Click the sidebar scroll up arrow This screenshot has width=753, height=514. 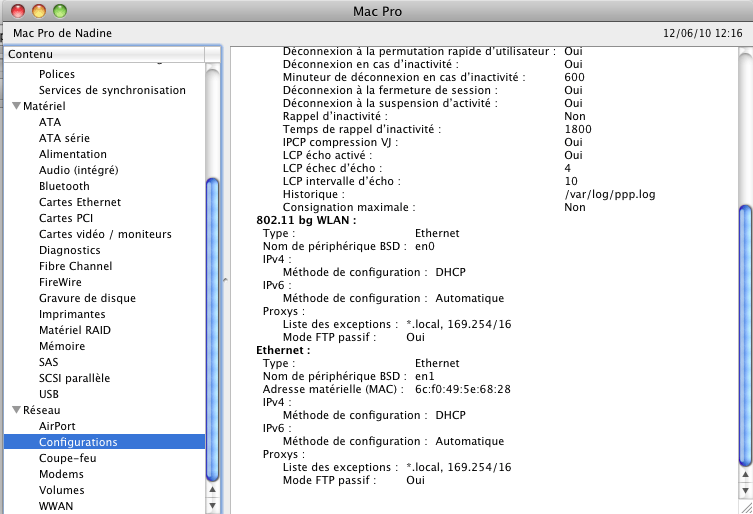(212, 490)
